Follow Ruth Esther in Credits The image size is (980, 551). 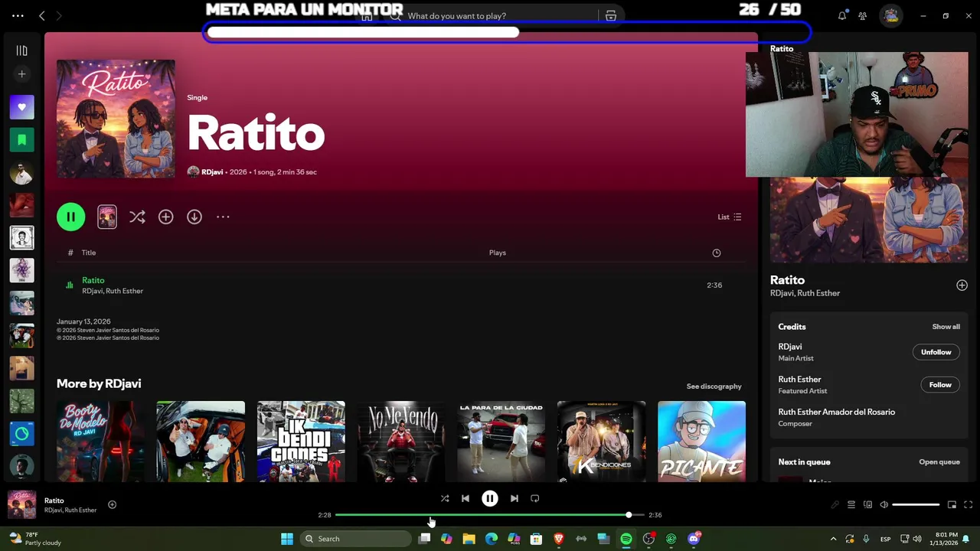pyautogui.click(x=940, y=385)
